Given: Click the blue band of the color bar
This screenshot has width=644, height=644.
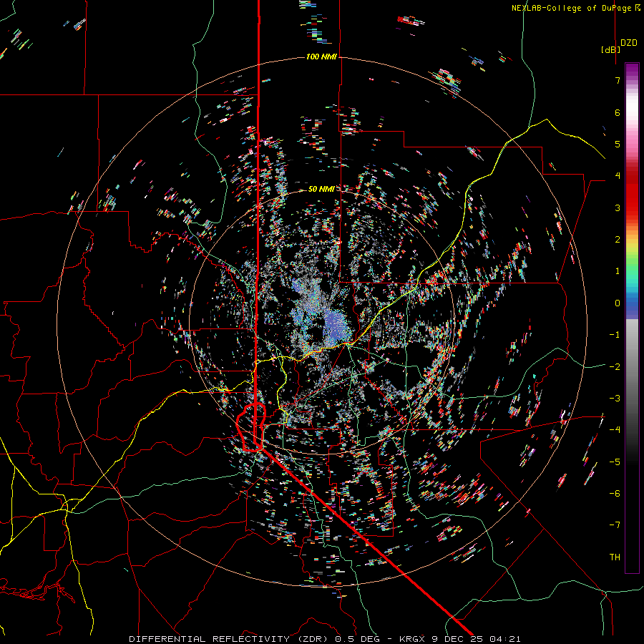Looking at the screenshot, I should pyautogui.click(x=632, y=306).
